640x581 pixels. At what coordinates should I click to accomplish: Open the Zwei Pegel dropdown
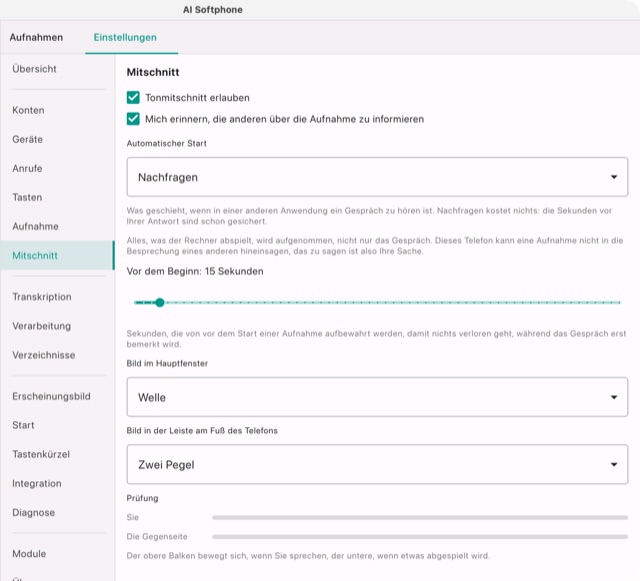click(x=377, y=464)
